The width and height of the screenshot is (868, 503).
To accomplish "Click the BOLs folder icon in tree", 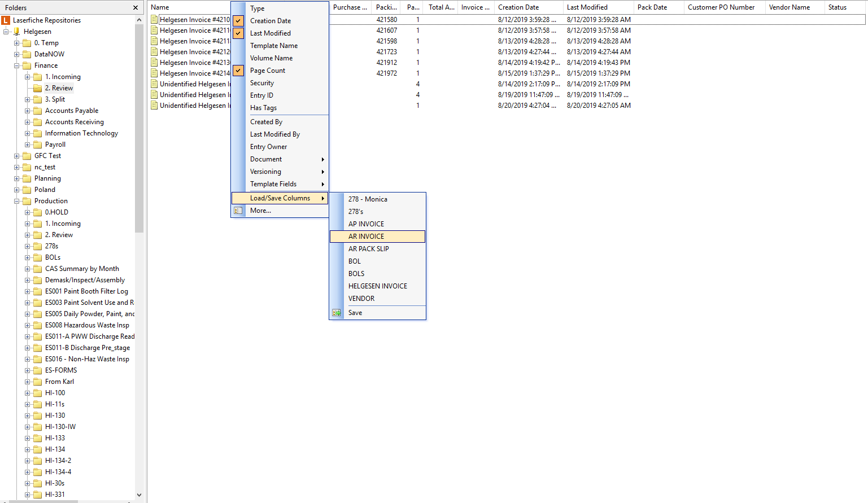I will (x=38, y=257).
